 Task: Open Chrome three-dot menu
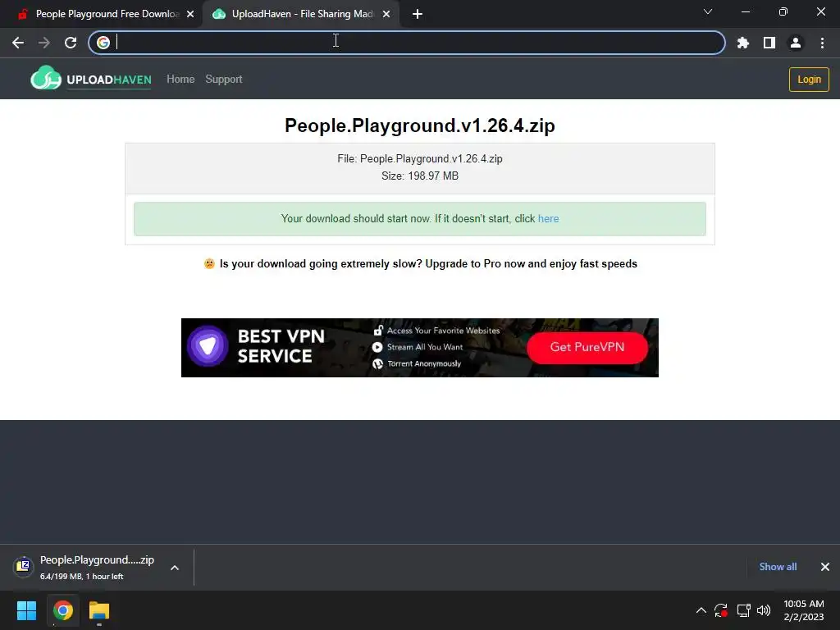(x=822, y=43)
